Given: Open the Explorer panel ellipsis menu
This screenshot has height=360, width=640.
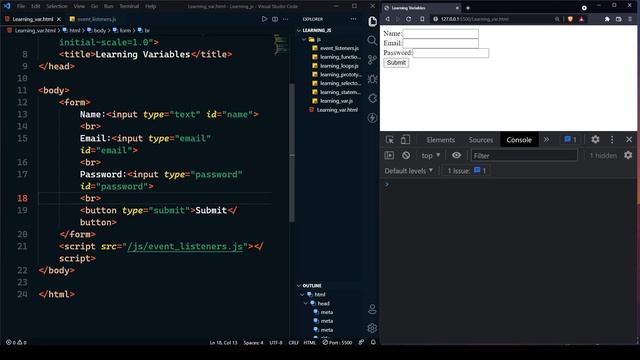Looking at the screenshot, I should click(353, 19).
